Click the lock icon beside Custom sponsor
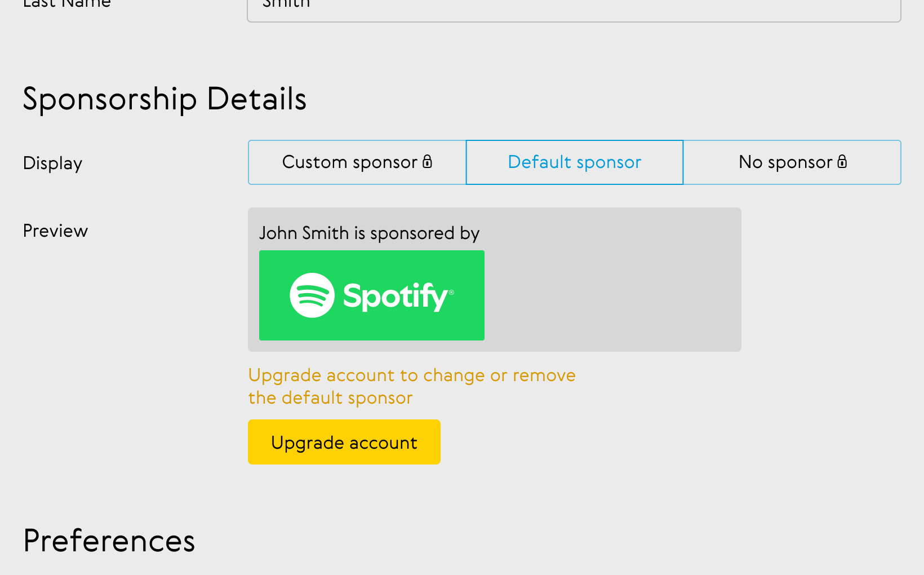Viewport: 924px width, 575px height. (427, 162)
